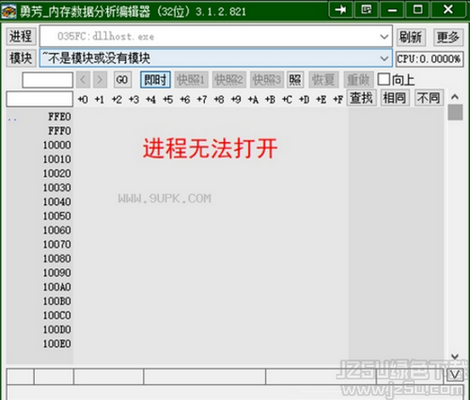The image size is (470, 400).
Task: Click the single 照 snapshot button
Action: click(295, 80)
